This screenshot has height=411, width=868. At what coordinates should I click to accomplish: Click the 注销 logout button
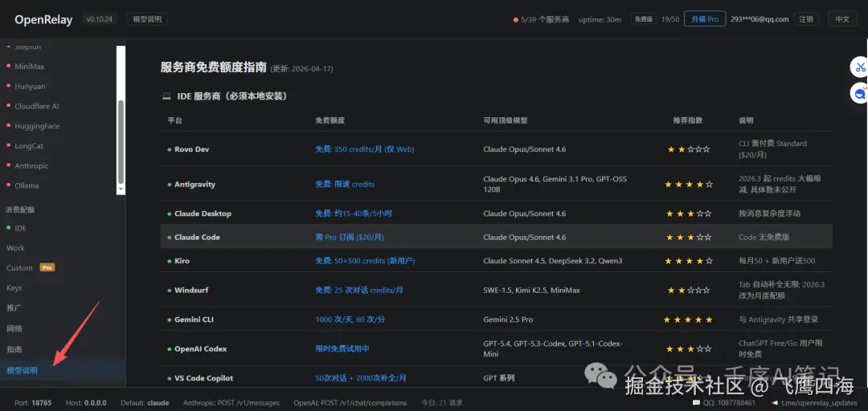[x=805, y=18]
